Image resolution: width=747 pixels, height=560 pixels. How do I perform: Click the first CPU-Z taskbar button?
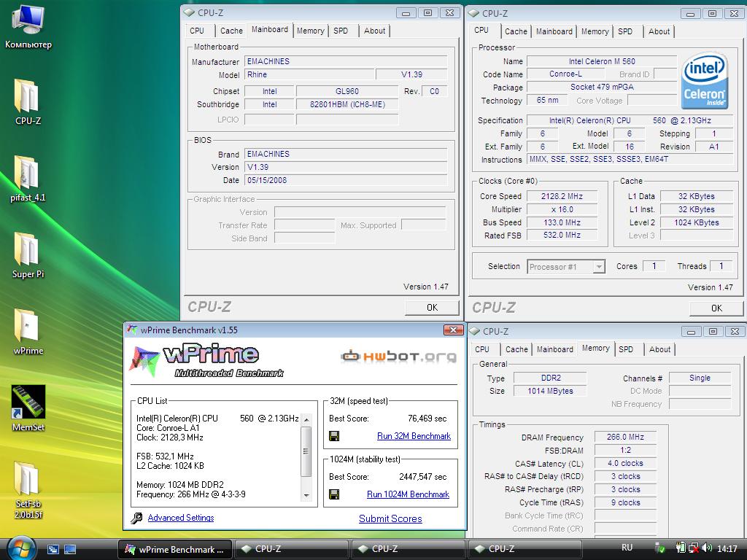(290, 549)
